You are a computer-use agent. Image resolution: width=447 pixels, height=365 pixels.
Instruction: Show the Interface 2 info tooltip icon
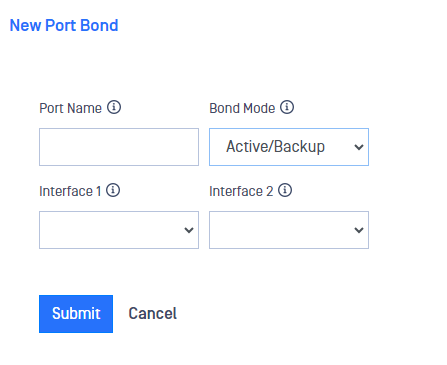pyautogui.click(x=285, y=190)
